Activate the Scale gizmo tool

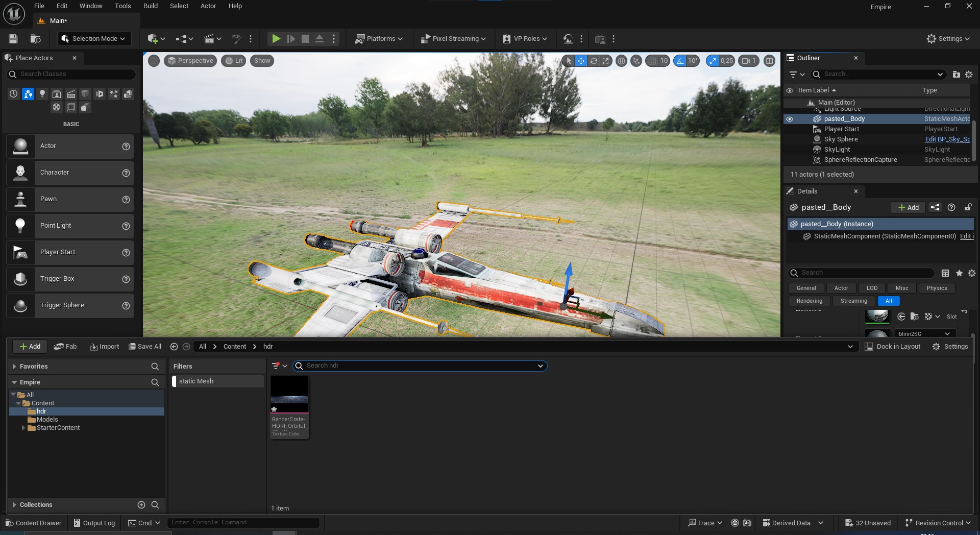click(606, 61)
